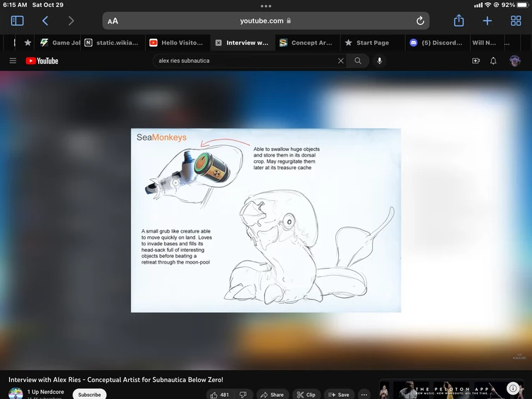Open the account avatar menu
532x399 pixels.
514,61
